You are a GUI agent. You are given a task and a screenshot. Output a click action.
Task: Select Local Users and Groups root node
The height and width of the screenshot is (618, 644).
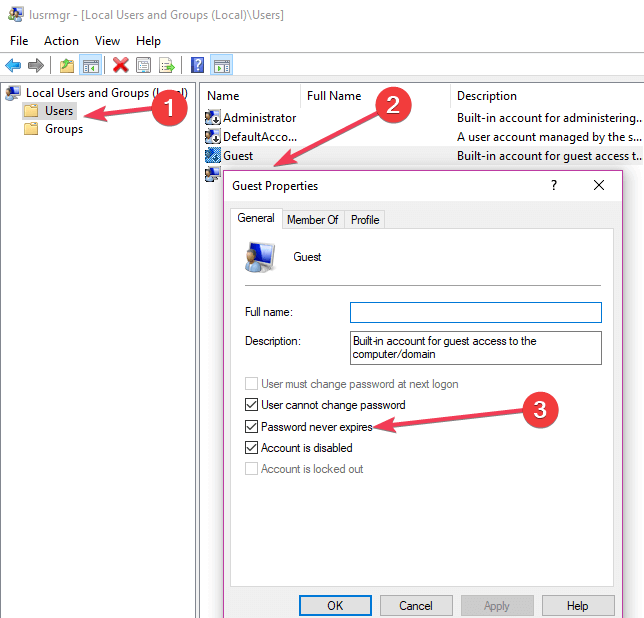[x=107, y=93]
